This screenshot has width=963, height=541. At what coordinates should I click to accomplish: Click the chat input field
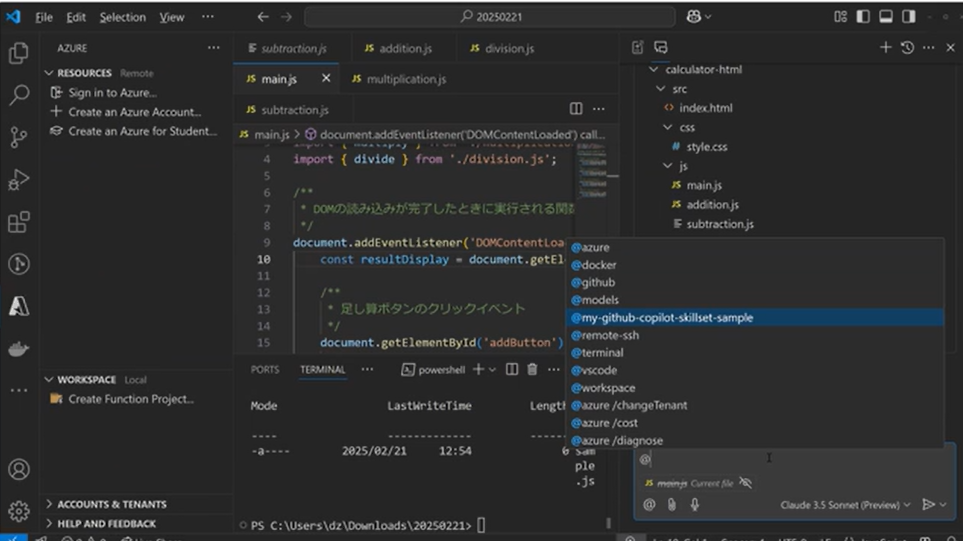(793, 459)
